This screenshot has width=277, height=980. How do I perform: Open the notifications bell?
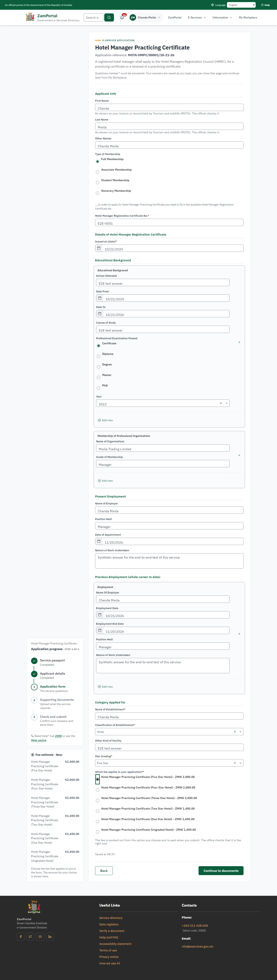point(122,17)
